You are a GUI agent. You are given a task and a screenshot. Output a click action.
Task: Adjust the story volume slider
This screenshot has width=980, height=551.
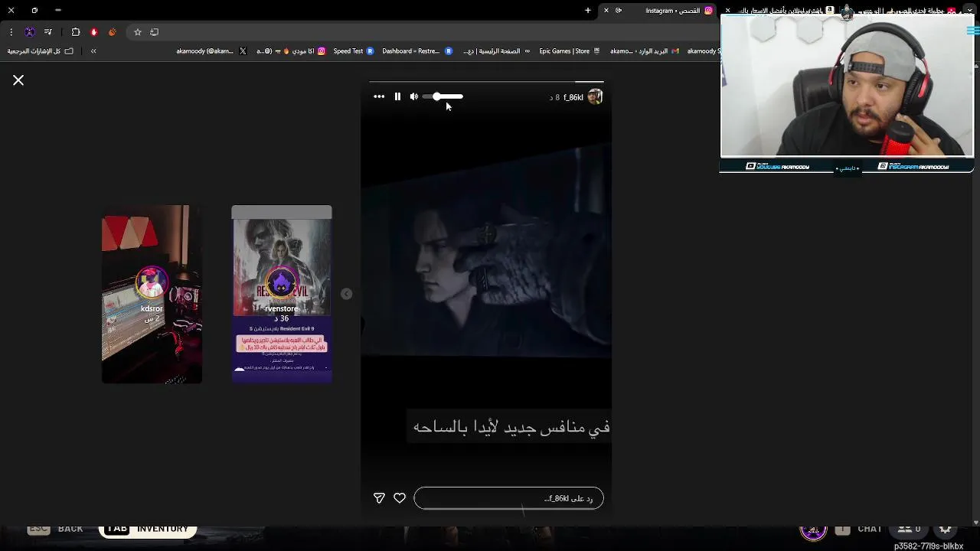(444, 96)
